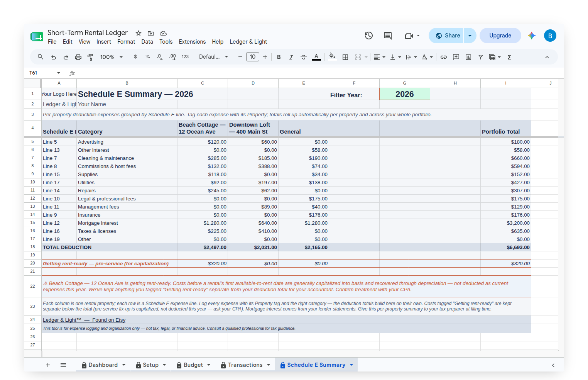The image size is (588, 380).
Task: Click the Gemini sparkle icon
Action: tap(532, 36)
